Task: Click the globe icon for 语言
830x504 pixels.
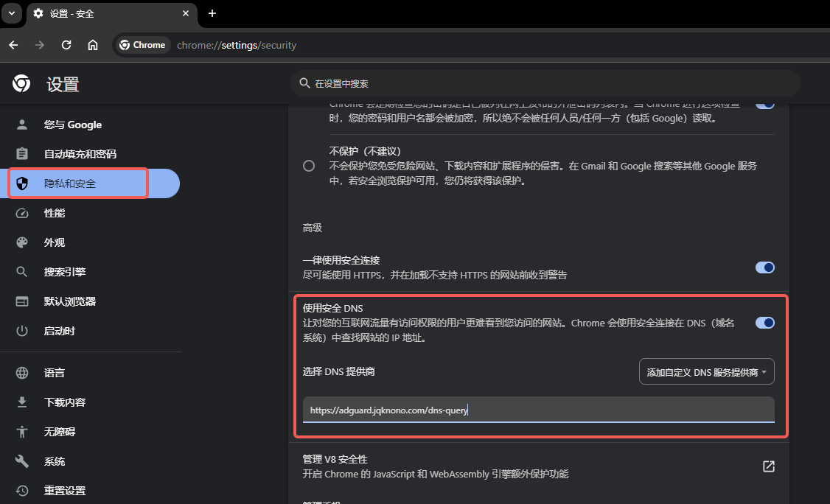Action: (21, 373)
